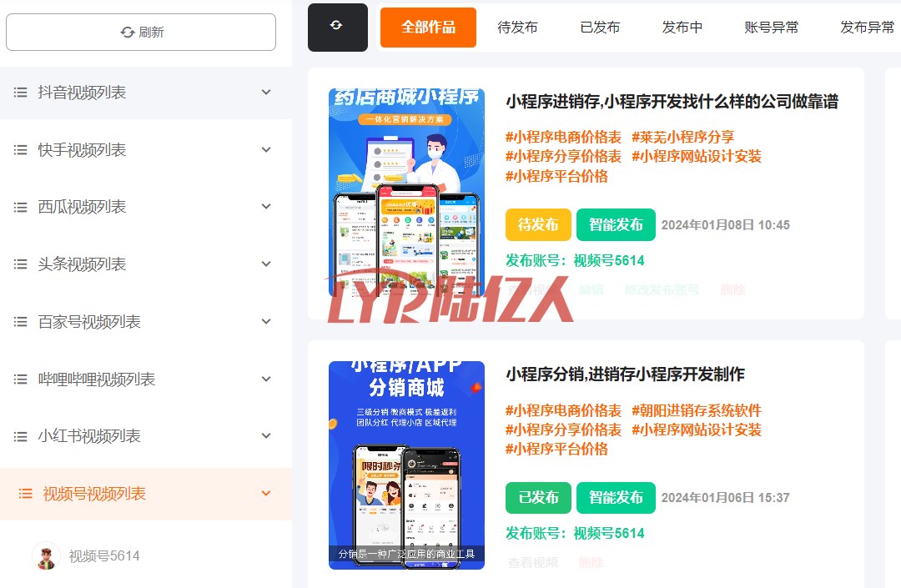901x588 pixels.
Task: Click the refresh icon in the dark square
Action: tap(337, 26)
